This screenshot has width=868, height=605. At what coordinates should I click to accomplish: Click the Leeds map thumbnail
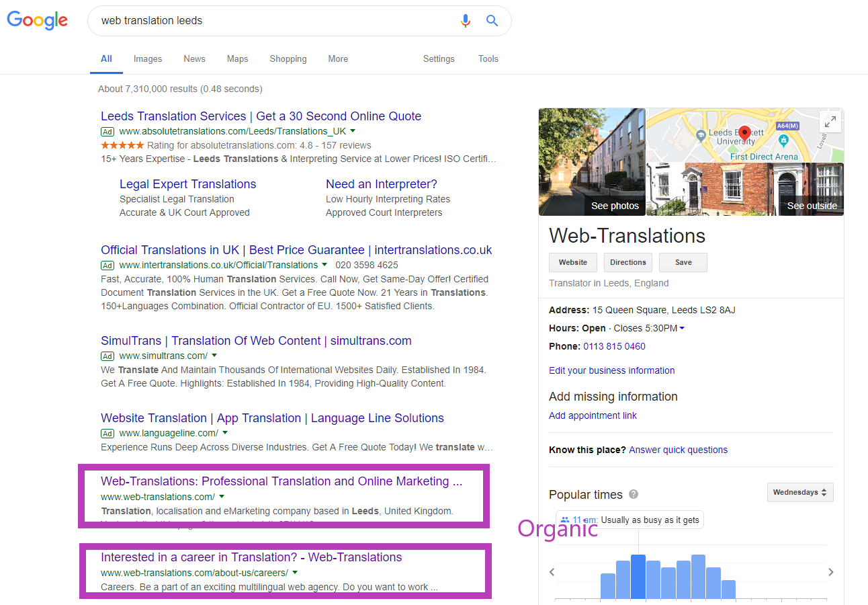pyautogui.click(x=745, y=135)
